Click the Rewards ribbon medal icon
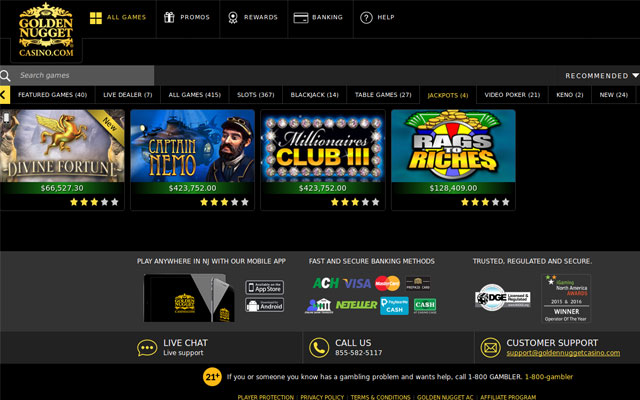640x400 pixels. 233,18
